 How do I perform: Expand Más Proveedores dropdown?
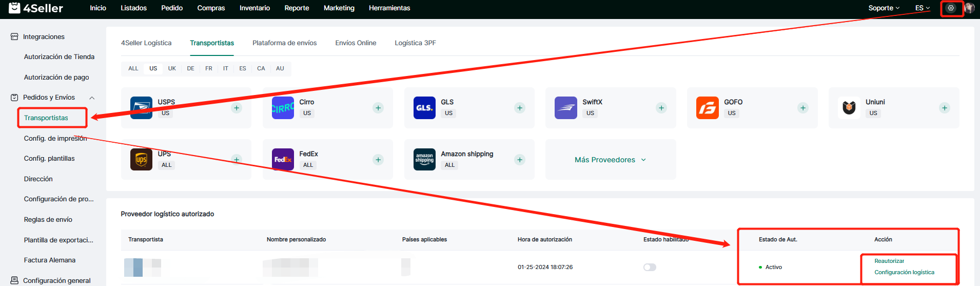click(610, 160)
